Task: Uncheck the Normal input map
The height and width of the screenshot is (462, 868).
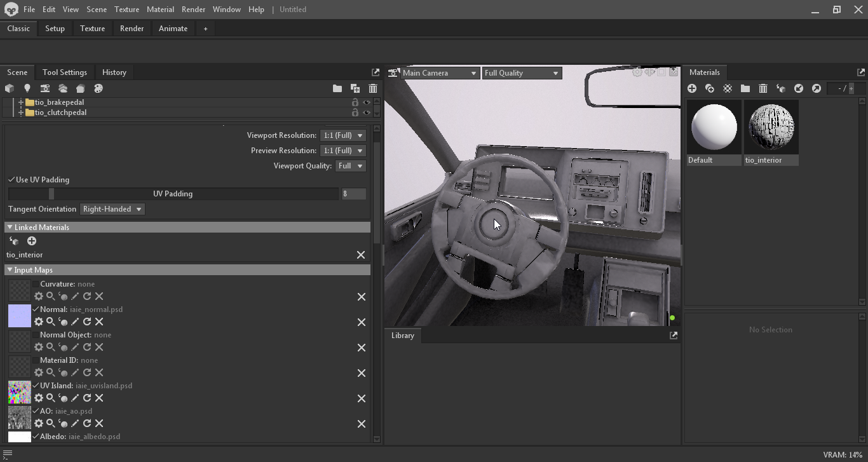Action: coord(36,309)
